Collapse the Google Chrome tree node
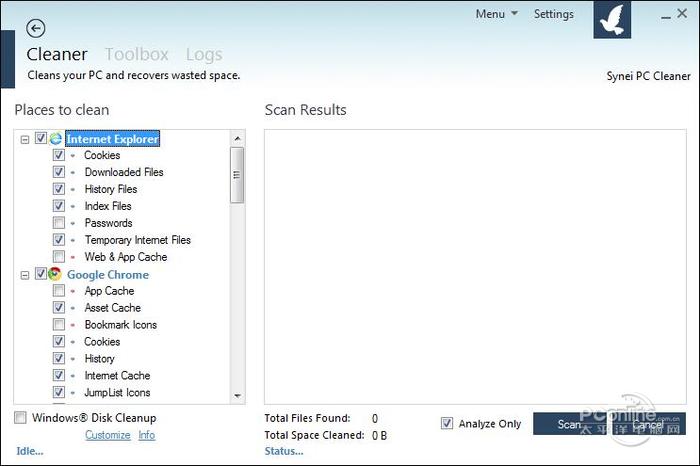700x466 pixels. click(x=25, y=275)
